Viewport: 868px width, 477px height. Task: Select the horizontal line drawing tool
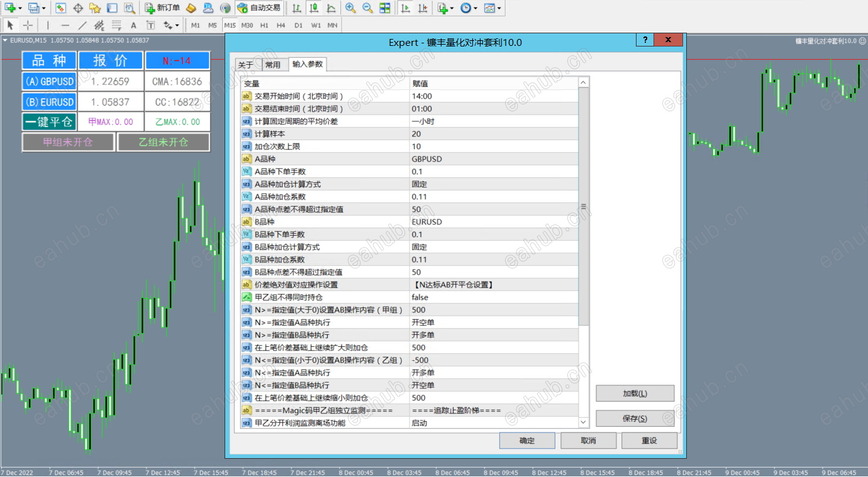[65, 25]
